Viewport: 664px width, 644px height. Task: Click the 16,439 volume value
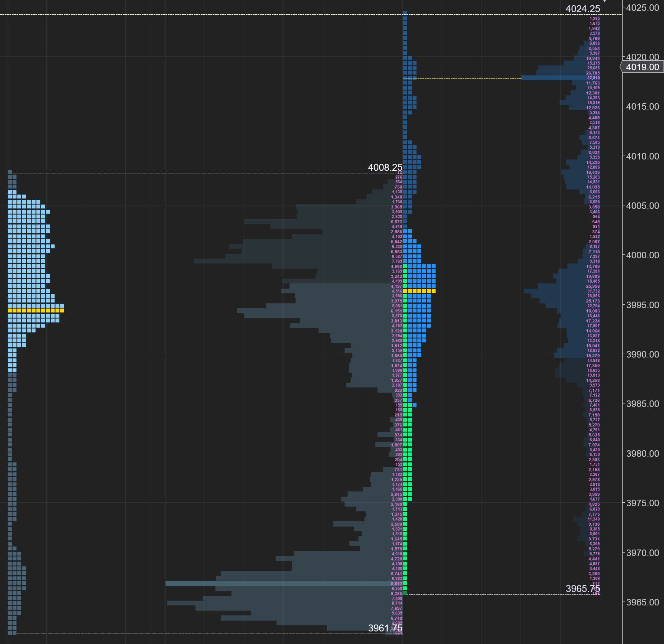pyautogui.click(x=593, y=172)
